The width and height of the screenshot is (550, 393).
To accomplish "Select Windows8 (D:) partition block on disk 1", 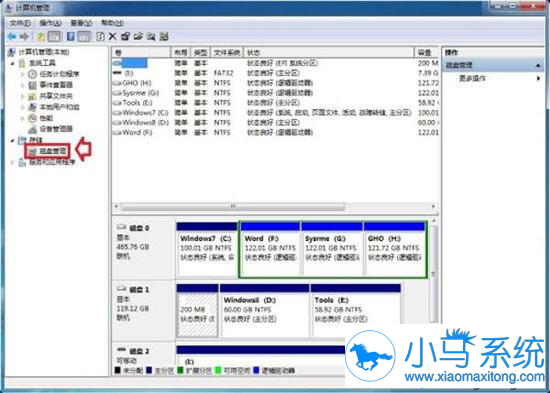I will pyautogui.click(x=265, y=311).
